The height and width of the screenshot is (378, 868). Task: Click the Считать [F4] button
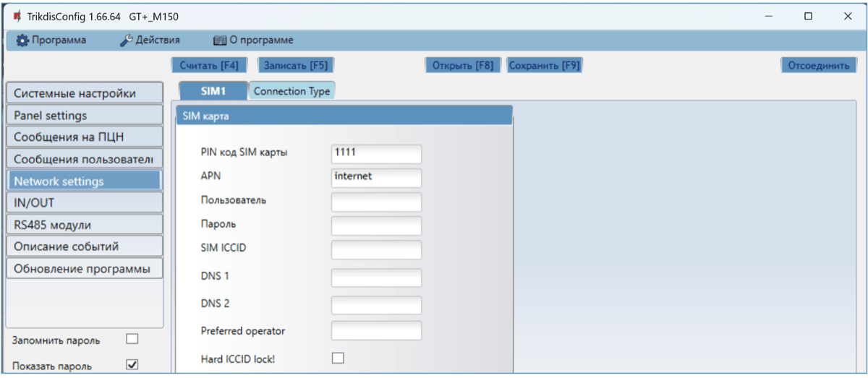pos(208,65)
